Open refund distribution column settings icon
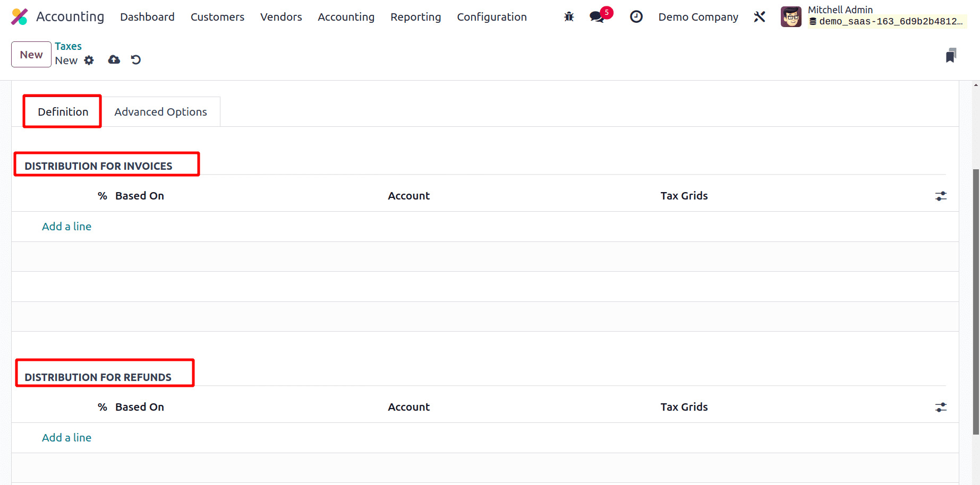 click(x=941, y=408)
